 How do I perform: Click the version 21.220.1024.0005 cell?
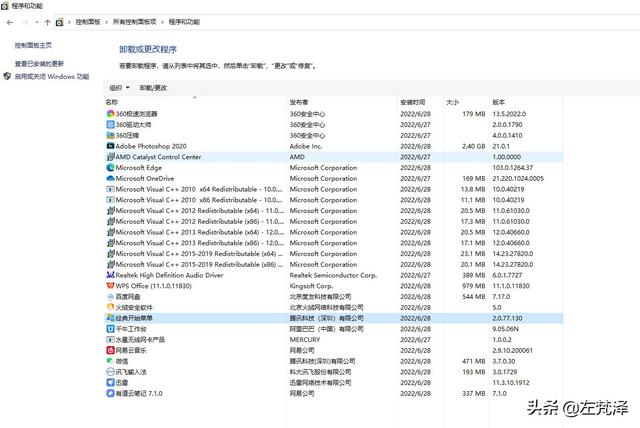point(518,178)
